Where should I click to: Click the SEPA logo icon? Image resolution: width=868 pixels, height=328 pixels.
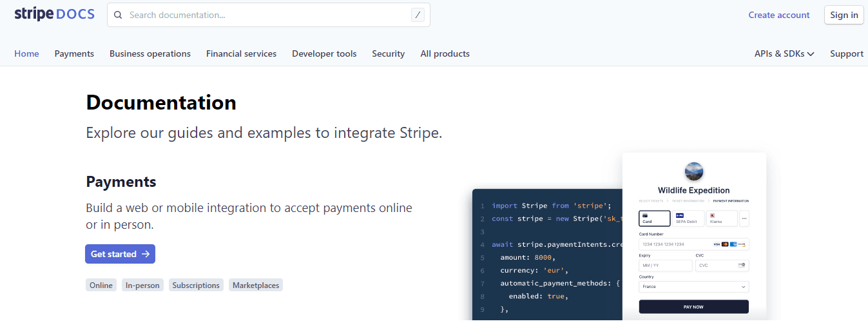679,215
